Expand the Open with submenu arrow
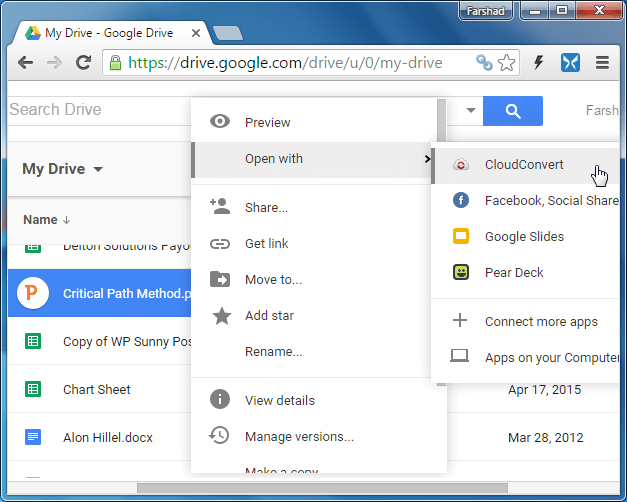This screenshot has width=627, height=502. [427, 159]
